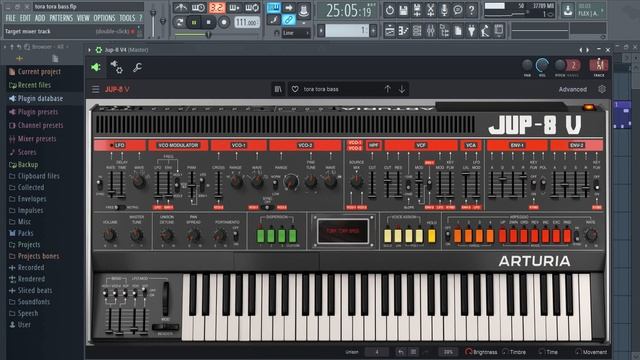Open ADD menu
The image size is (640, 360).
40,18
